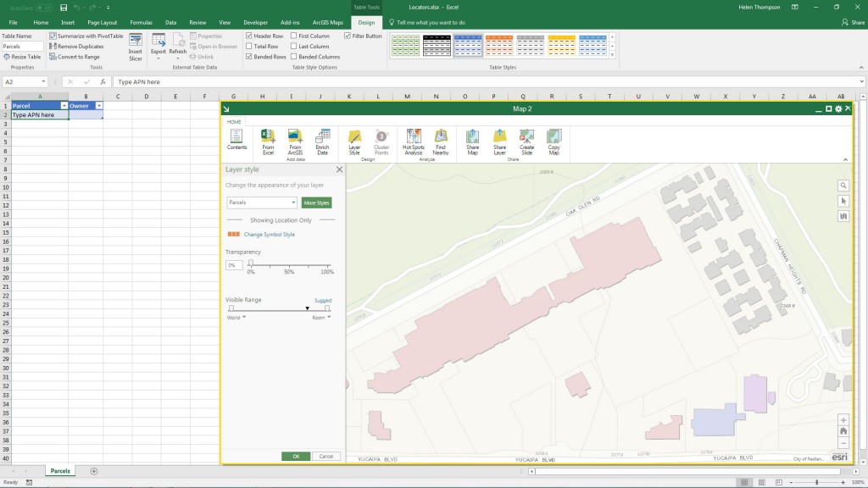
Task: Toggle the AutoSave switch
Action: (44, 8)
